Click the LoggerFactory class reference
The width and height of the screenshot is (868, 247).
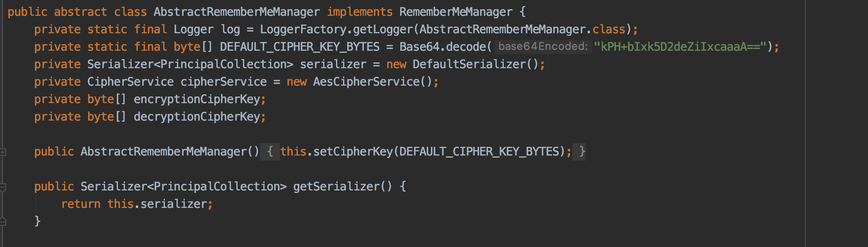click(303, 30)
